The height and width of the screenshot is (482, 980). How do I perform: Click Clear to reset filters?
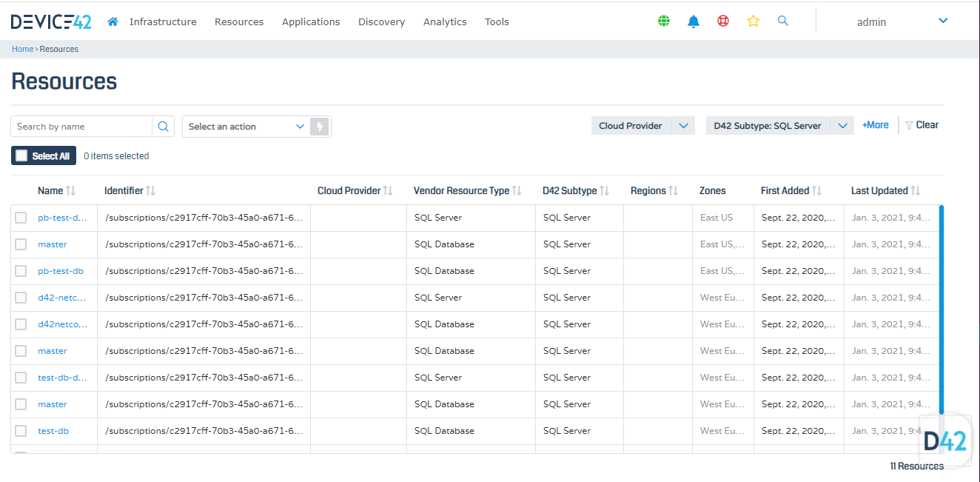point(922,125)
